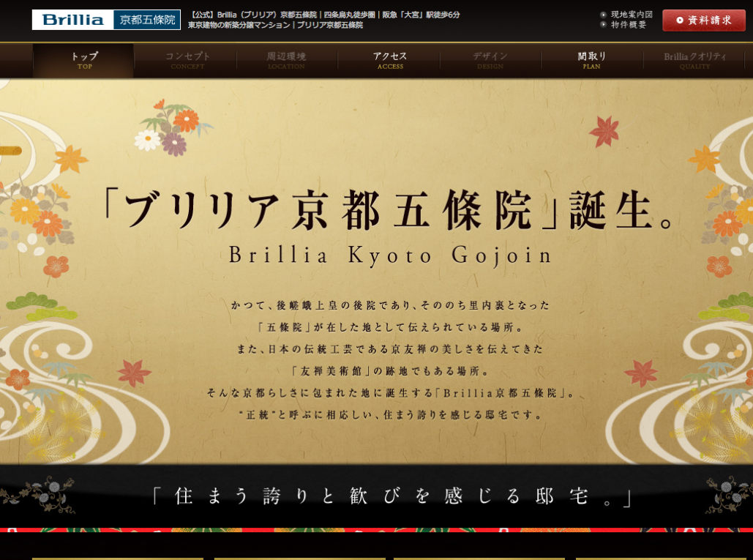This screenshot has height=560, width=753.
Task: Click the red patterned strip below the banner
Action: click(x=376, y=529)
